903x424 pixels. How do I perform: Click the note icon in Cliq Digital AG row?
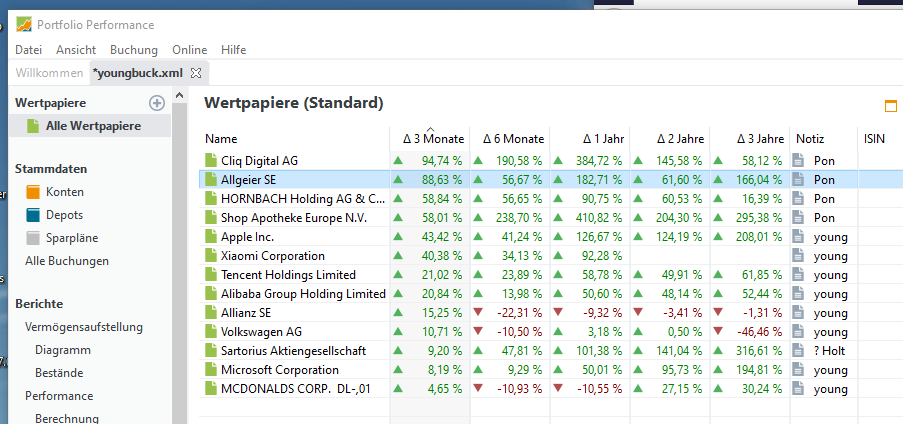pos(798,161)
